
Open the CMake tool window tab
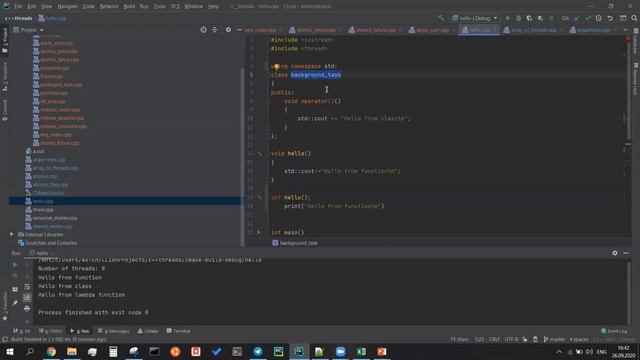[x=148, y=331]
